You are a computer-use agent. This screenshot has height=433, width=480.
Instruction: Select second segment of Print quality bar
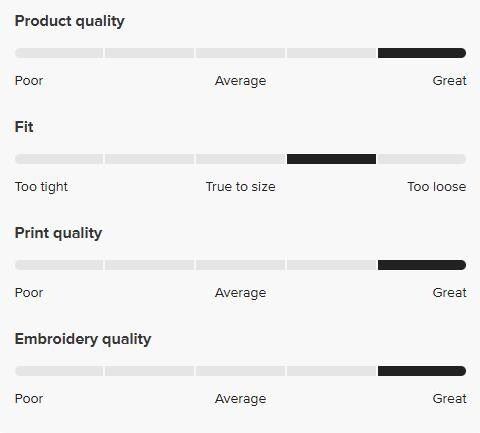149,265
